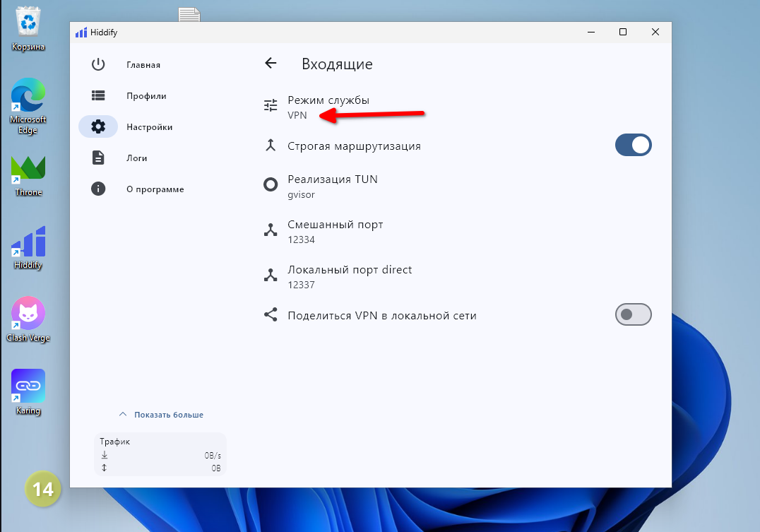Click the sliders icon for Режим службы
This screenshot has width=760, height=532.
[271, 105]
